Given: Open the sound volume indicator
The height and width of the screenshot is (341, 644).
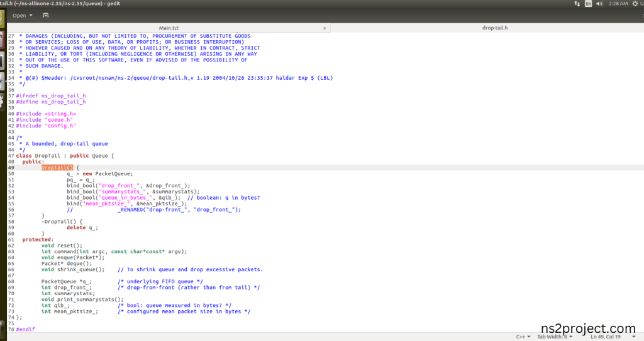Looking at the screenshot, I should (599, 4).
